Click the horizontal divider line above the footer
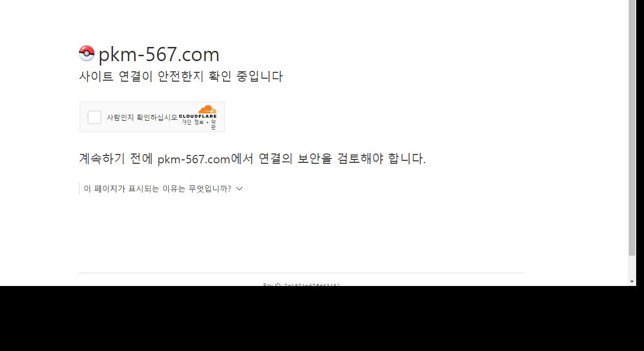 point(301,273)
